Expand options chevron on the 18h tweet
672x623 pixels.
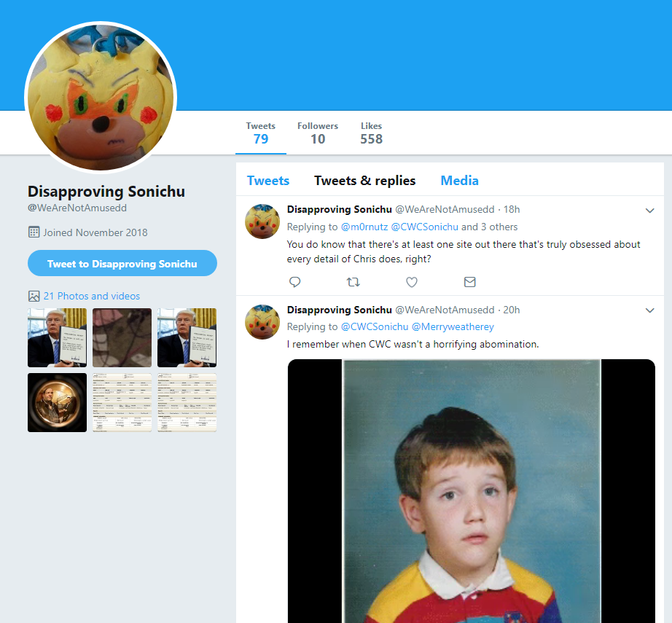click(x=649, y=211)
